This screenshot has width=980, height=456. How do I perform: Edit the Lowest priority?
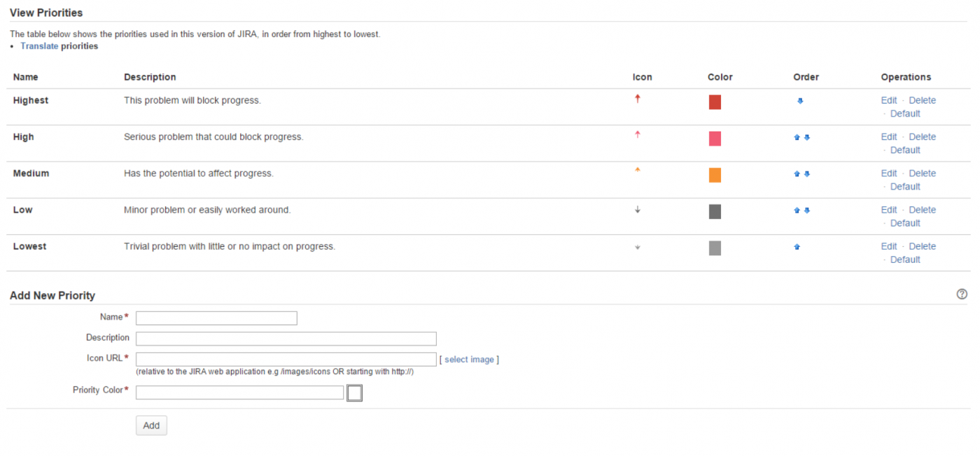point(889,246)
